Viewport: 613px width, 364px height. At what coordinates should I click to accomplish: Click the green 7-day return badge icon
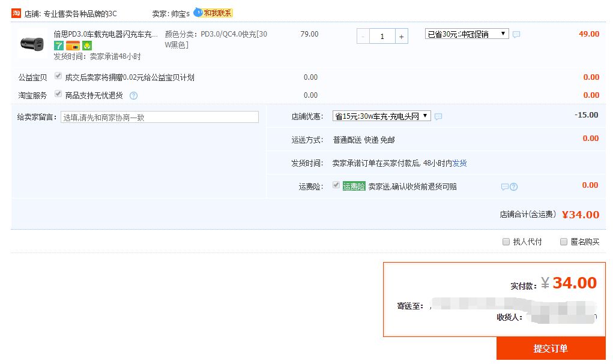59,46
